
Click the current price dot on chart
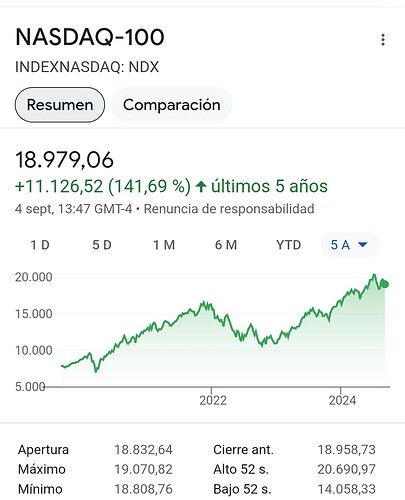(x=385, y=284)
